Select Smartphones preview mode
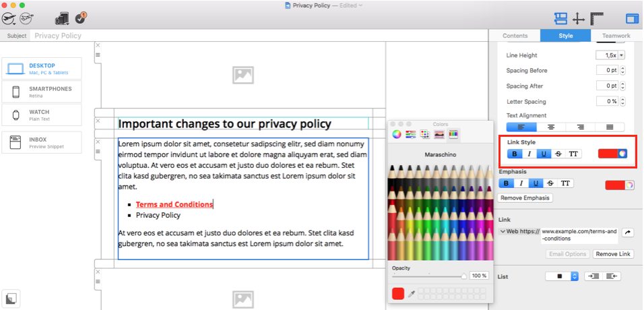Screen dimensions: 644x310 [42, 92]
